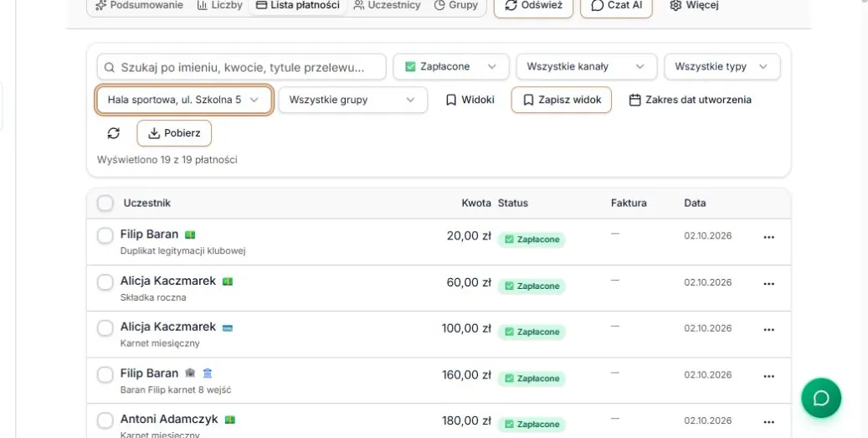The width and height of the screenshot is (868, 438).
Task: Open three-dot menu for Filip Baran 160,00 zł row
Action: (769, 376)
